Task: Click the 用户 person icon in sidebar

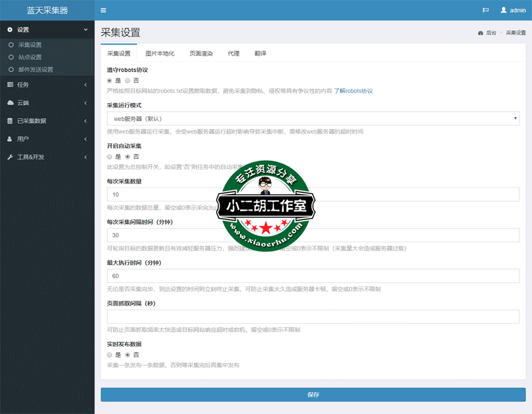Action: (10, 139)
